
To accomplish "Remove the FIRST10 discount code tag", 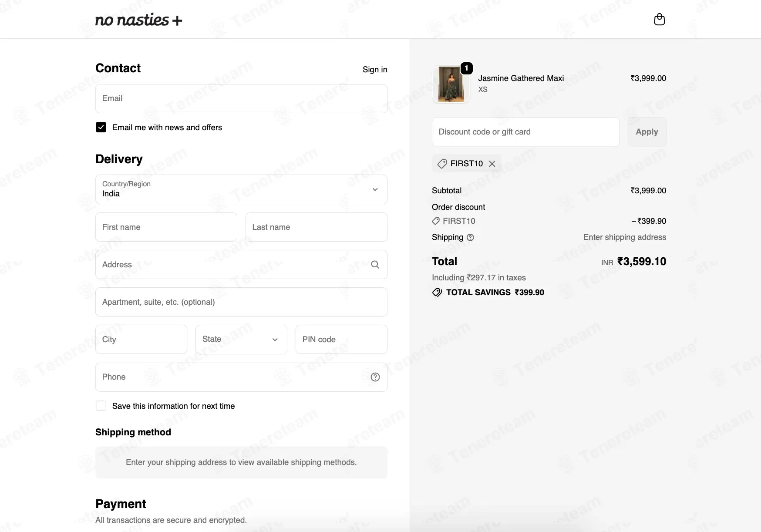I will (492, 164).
